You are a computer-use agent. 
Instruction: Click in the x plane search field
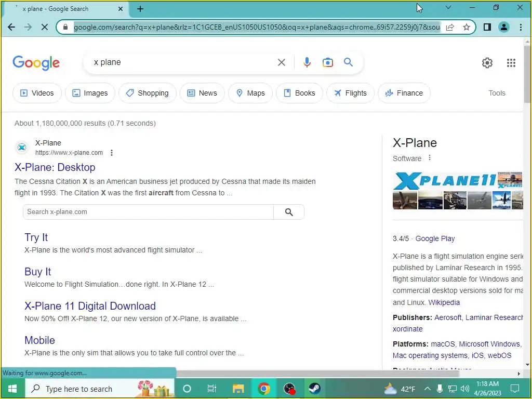(183, 62)
